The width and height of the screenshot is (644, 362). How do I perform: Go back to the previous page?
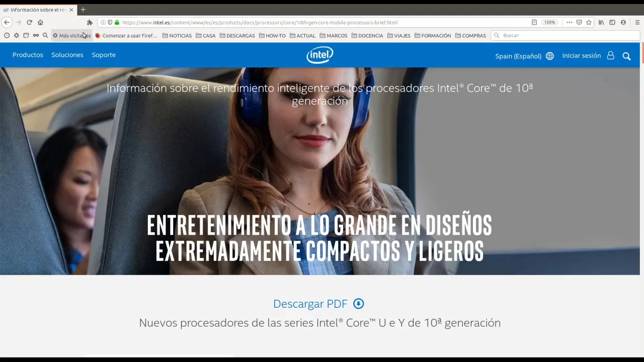[x=7, y=22]
